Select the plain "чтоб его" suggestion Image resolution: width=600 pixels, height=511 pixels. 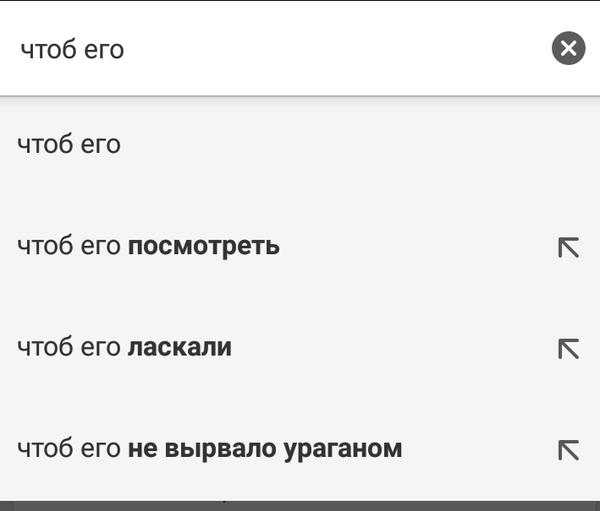(x=69, y=145)
